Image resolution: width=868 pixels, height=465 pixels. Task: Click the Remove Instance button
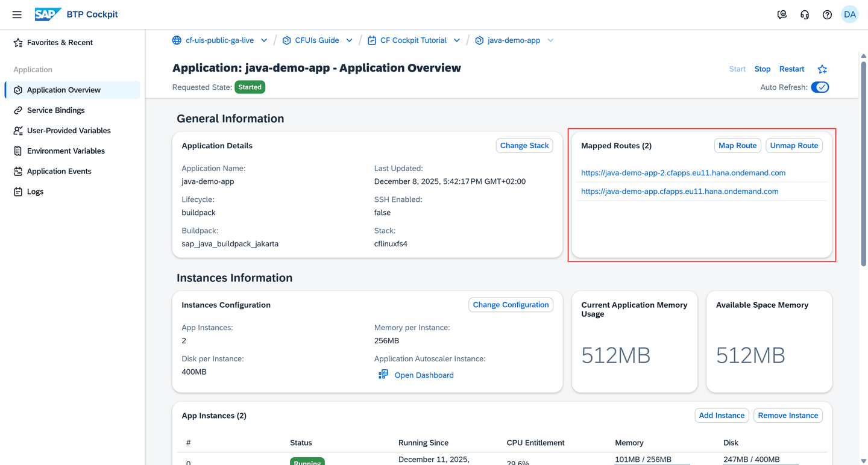tap(788, 416)
